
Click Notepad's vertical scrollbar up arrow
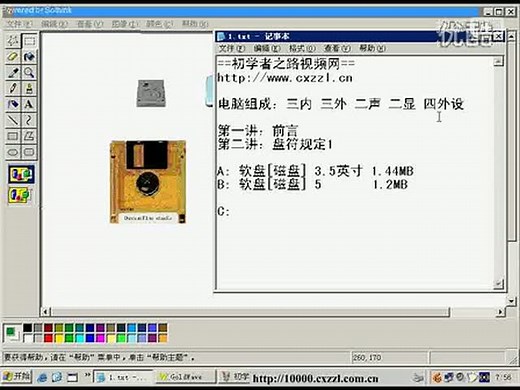tap(498, 61)
